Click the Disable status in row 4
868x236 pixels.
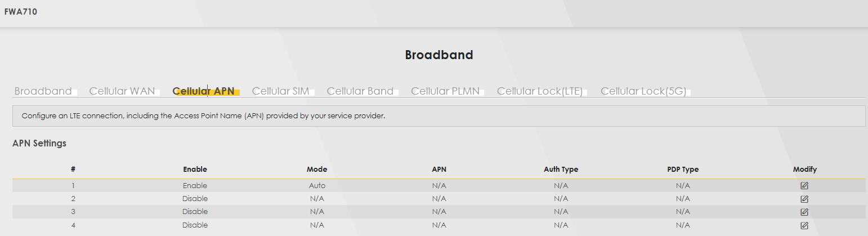(x=195, y=225)
